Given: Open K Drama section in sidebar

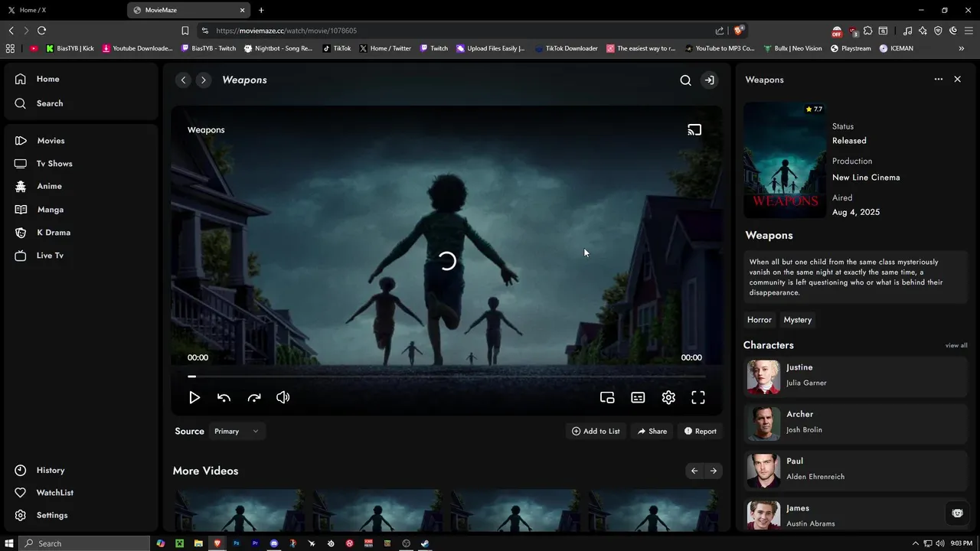Looking at the screenshot, I should pyautogui.click(x=53, y=233).
